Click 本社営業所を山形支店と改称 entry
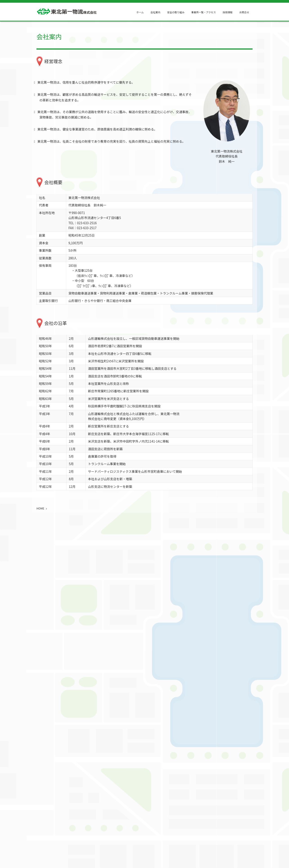 pos(108,384)
